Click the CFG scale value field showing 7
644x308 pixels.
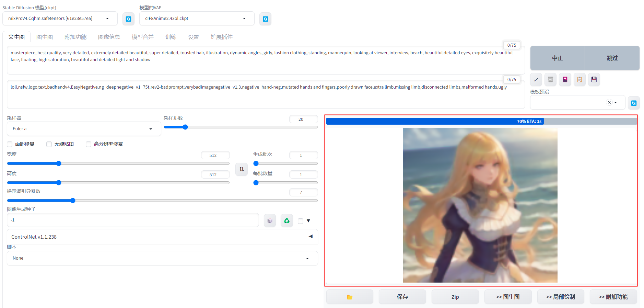[x=303, y=192]
